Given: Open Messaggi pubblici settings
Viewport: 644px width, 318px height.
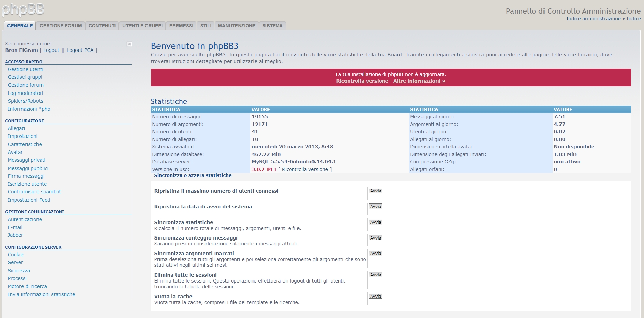Looking at the screenshot, I should [28, 168].
